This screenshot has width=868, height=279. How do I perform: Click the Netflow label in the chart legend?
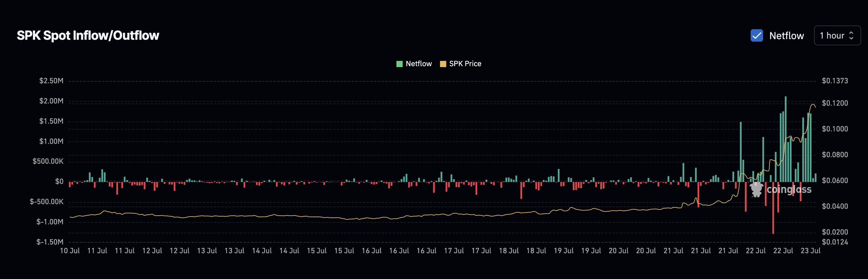418,64
